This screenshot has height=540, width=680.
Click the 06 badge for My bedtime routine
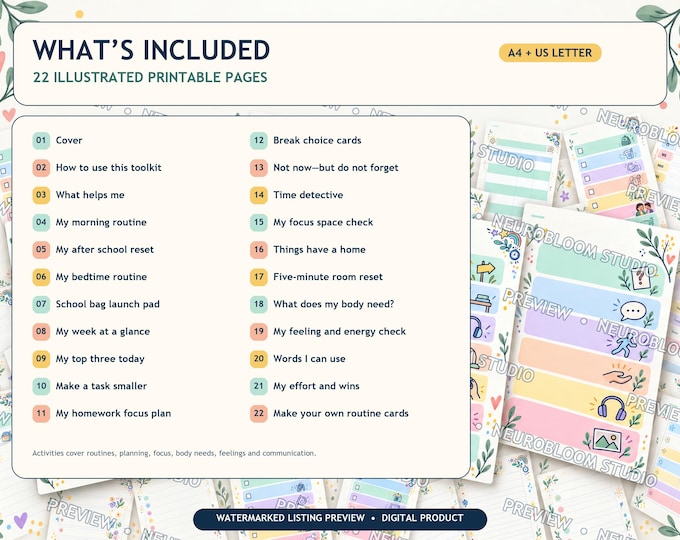click(41, 277)
